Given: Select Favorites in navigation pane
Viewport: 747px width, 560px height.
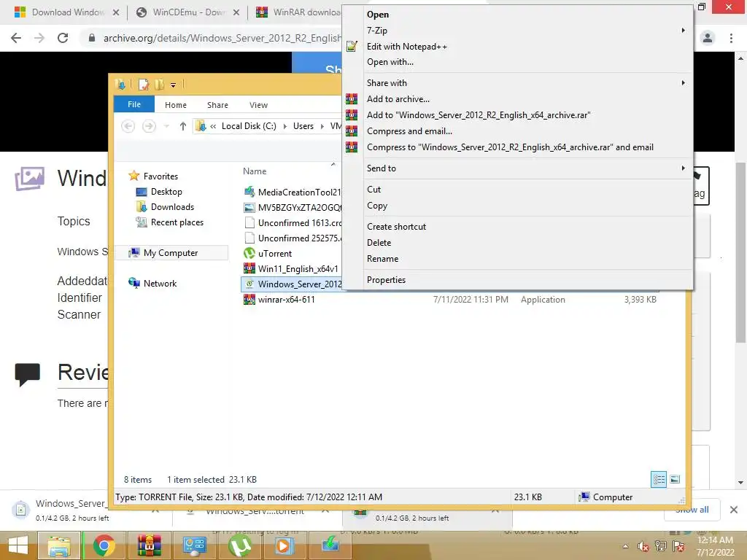Looking at the screenshot, I should (160, 176).
